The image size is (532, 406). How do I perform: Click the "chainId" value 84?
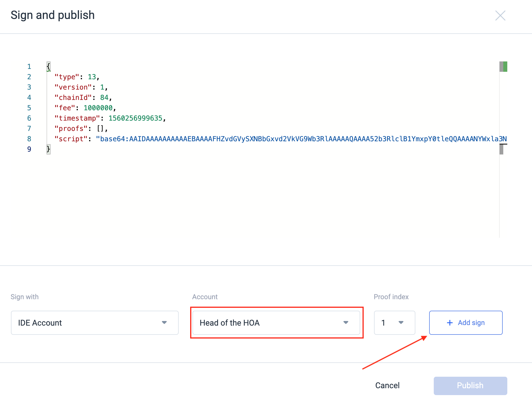pyautogui.click(x=104, y=98)
